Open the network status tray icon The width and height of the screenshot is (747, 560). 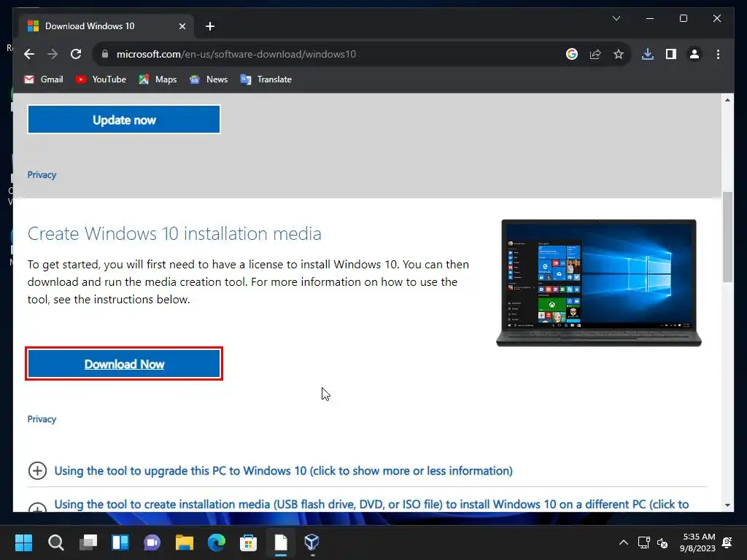[x=643, y=542]
